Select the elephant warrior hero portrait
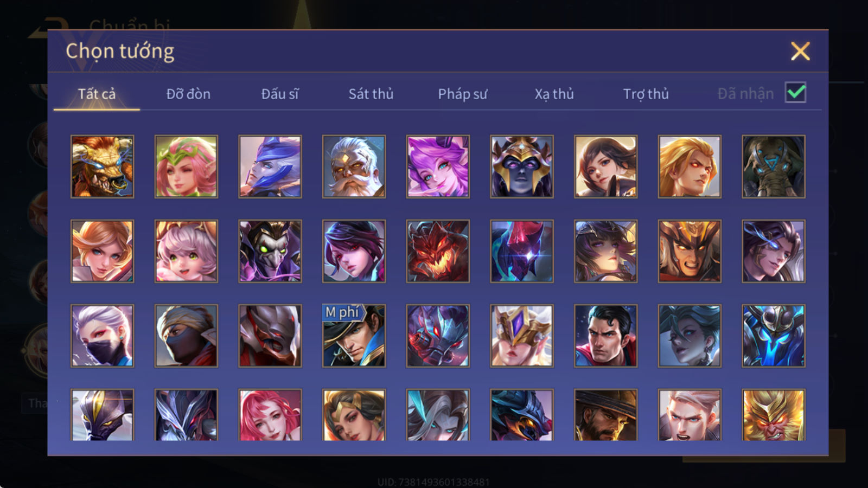The height and width of the screenshot is (488, 868). pyautogui.click(x=774, y=166)
